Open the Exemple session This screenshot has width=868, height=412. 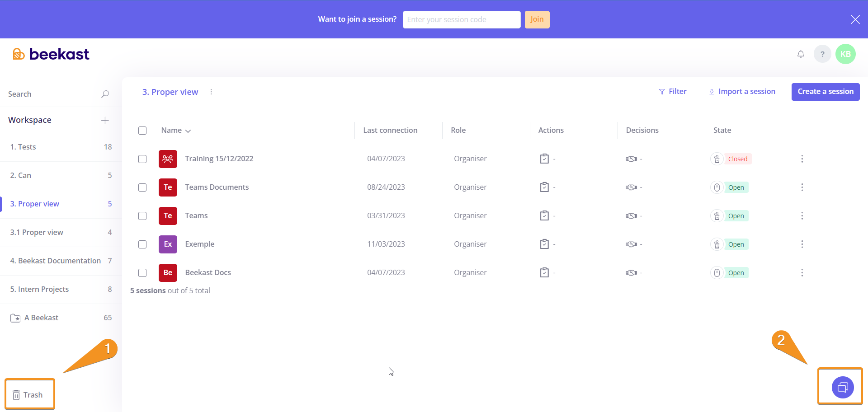(x=200, y=244)
